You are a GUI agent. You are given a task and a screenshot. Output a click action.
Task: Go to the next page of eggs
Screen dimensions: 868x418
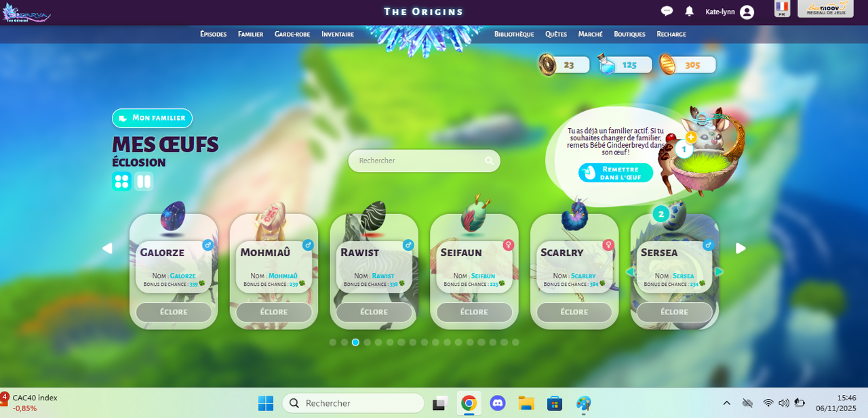coord(741,248)
